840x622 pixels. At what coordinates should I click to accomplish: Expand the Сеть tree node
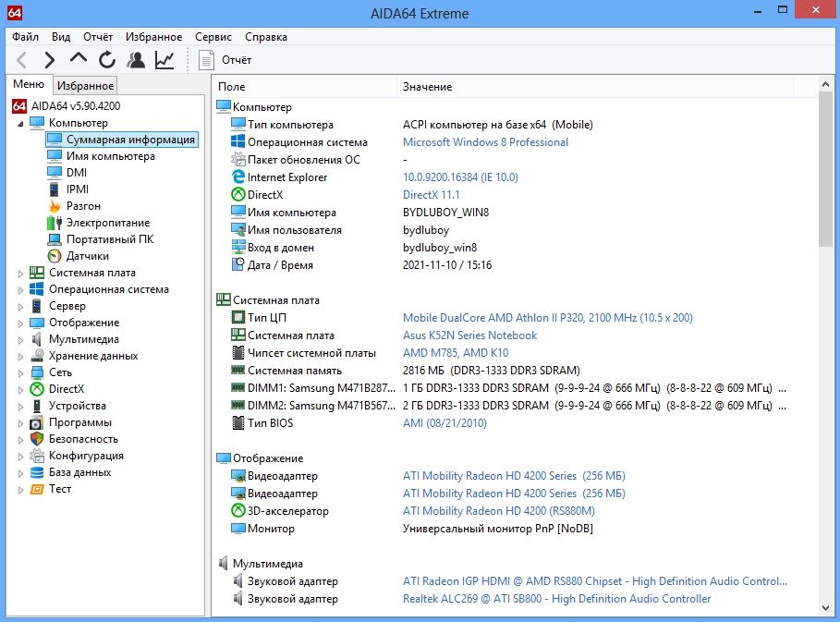click(x=20, y=372)
